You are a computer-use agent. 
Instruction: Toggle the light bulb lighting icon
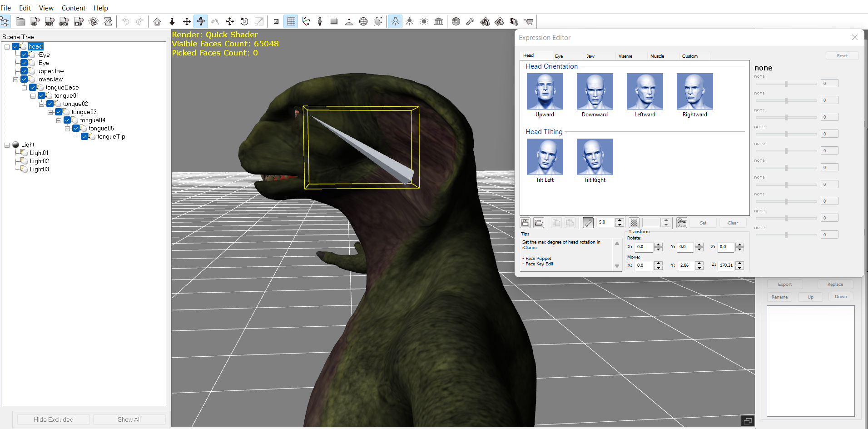(x=395, y=21)
